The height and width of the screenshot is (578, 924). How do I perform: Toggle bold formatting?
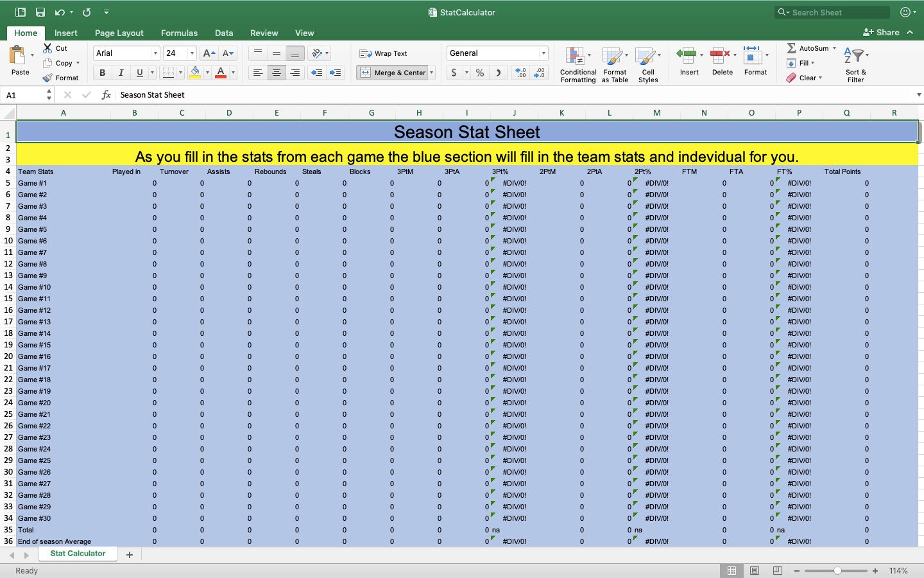pos(101,73)
